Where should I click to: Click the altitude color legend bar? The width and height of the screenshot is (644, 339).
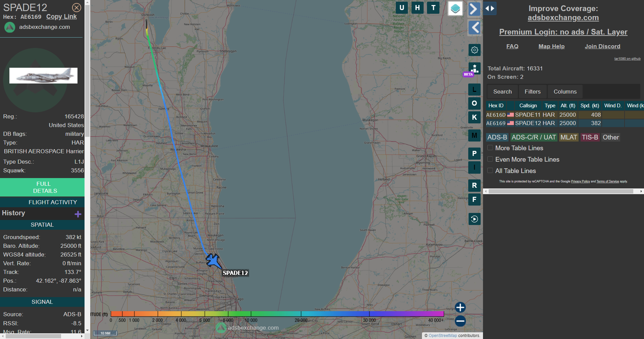[x=277, y=314]
